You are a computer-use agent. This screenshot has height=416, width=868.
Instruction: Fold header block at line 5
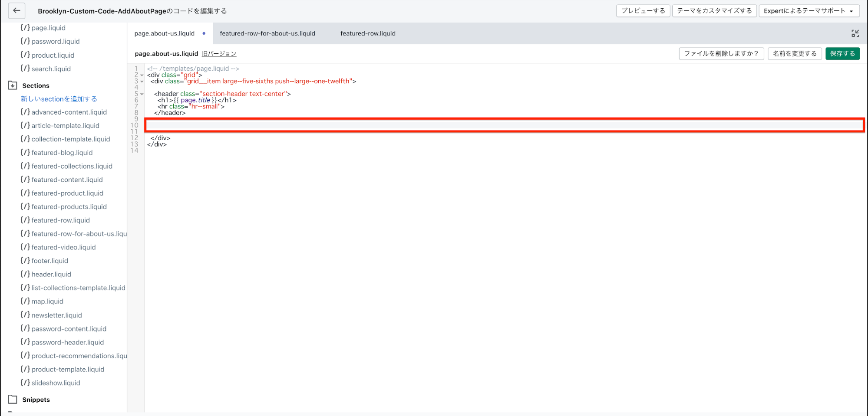(x=142, y=94)
